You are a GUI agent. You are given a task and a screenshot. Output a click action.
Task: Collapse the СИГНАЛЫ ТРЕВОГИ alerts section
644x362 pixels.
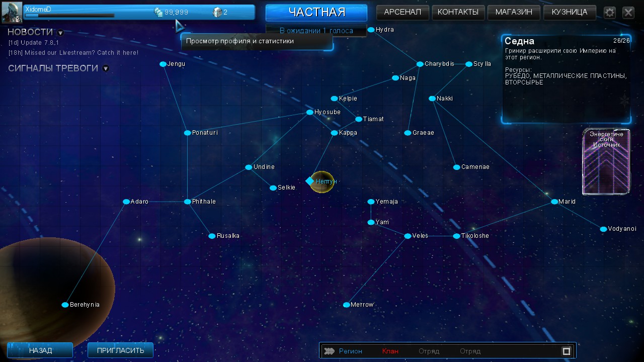point(106,68)
